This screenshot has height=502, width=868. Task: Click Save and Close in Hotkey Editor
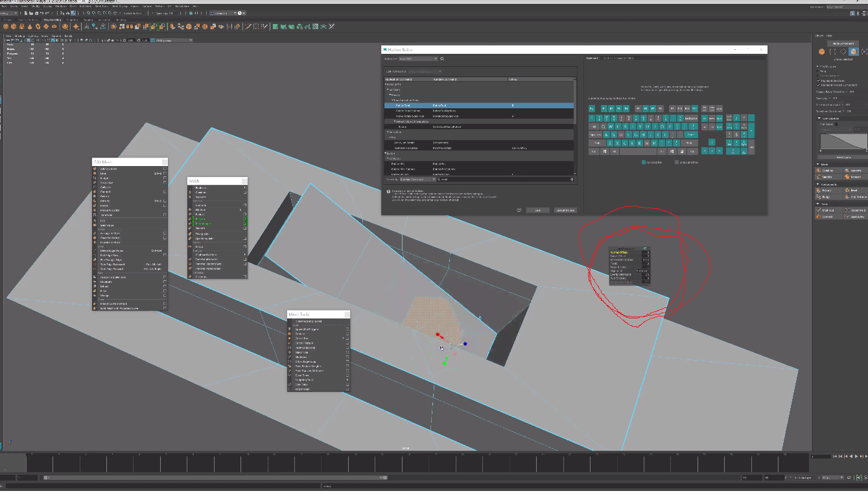[565, 210]
